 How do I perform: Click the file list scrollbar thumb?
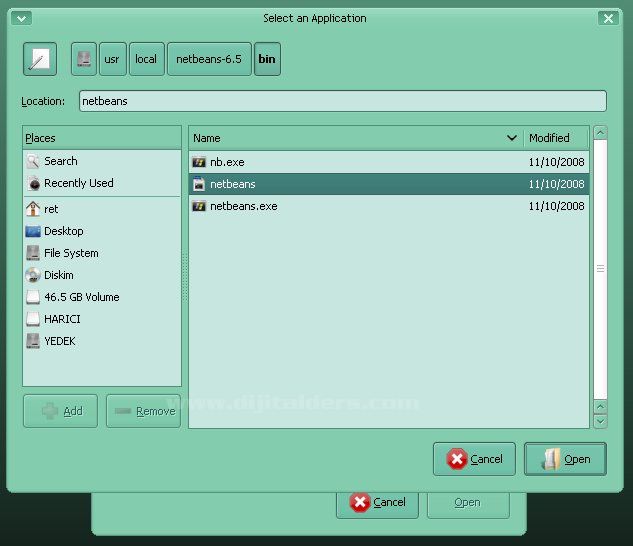pos(600,269)
